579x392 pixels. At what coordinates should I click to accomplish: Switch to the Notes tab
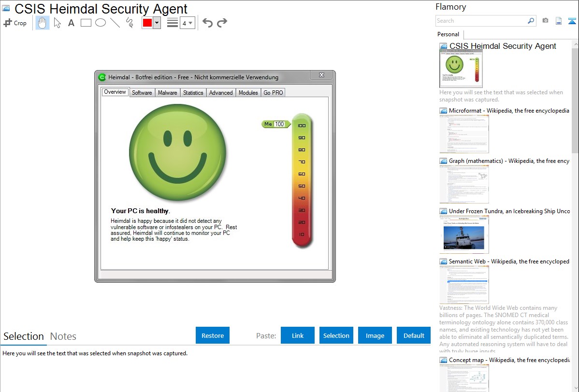(x=63, y=336)
